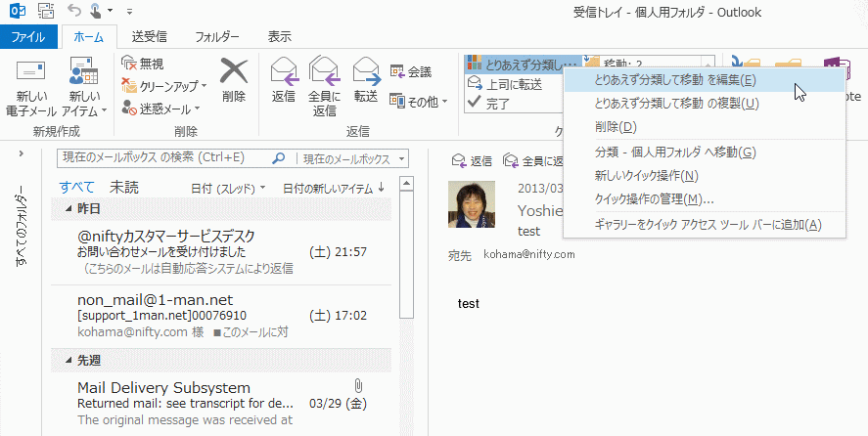Image resolution: width=868 pixels, height=436 pixels.
Task: Select the 完了 quick step
Action: coord(489,103)
